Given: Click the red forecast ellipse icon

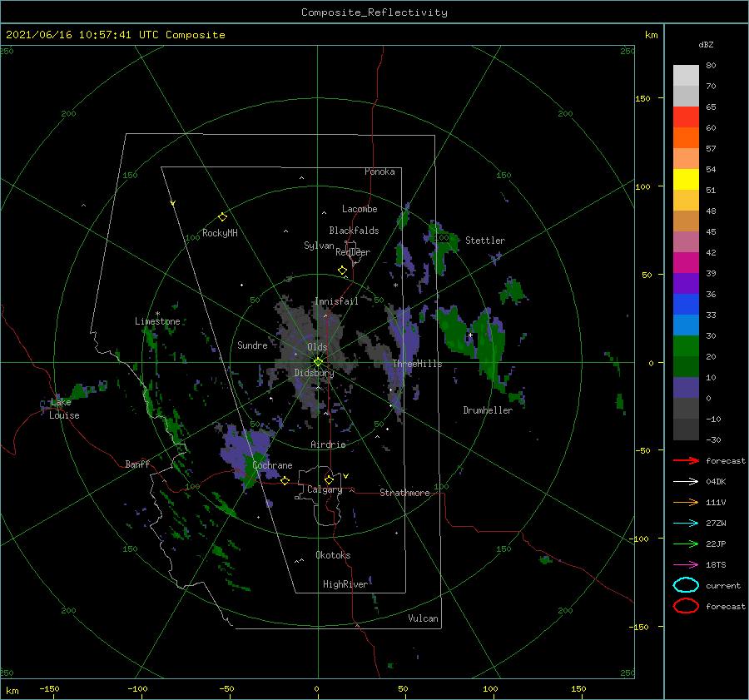Looking at the screenshot, I should point(686,606).
